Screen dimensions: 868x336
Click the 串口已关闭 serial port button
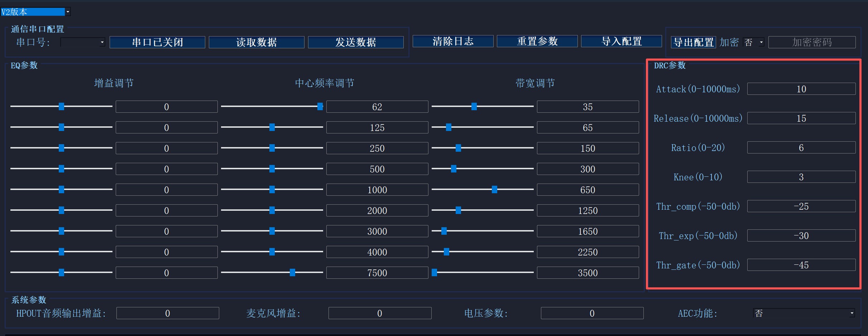[x=157, y=42]
